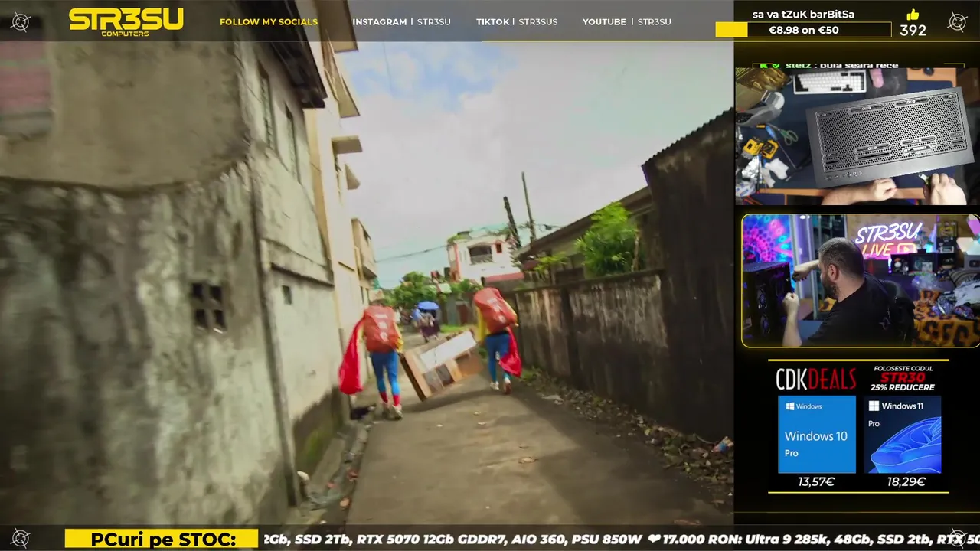Click the scrolling PC specs ticker text
Image resolution: width=980 pixels, height=551 pixels.
(x=621, y=540)
